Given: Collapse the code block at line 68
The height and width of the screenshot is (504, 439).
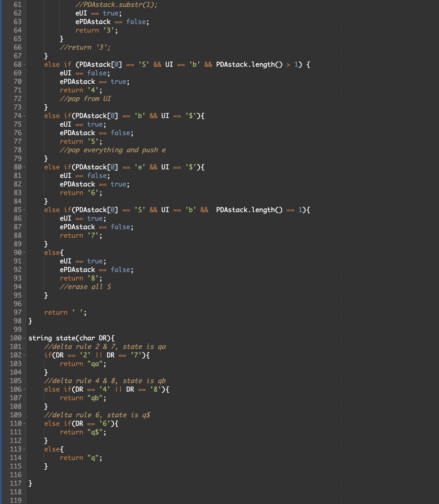Looking at the screenshot, I should coord(24,65).
